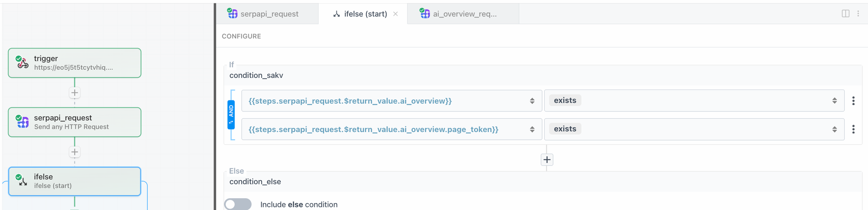Click the serpapi_request step icon
Viewport: 868px width, 210px height.
22,122
